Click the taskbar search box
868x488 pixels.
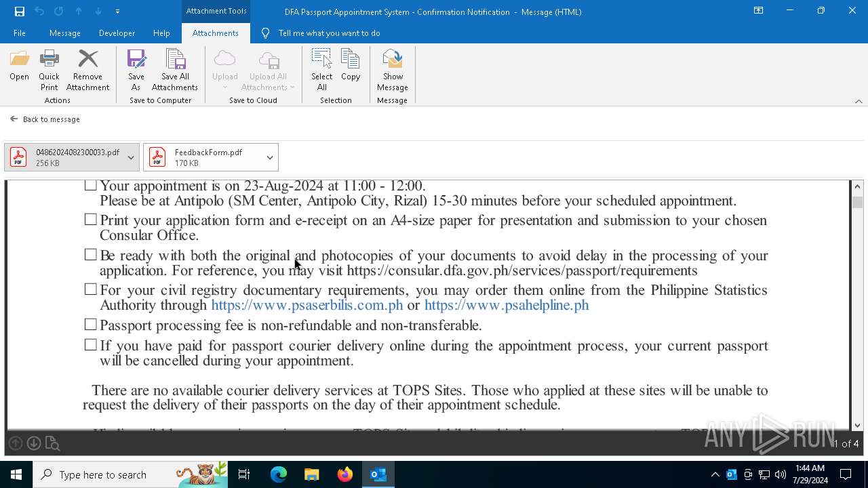pyautogui.click(x=130, y=474)
